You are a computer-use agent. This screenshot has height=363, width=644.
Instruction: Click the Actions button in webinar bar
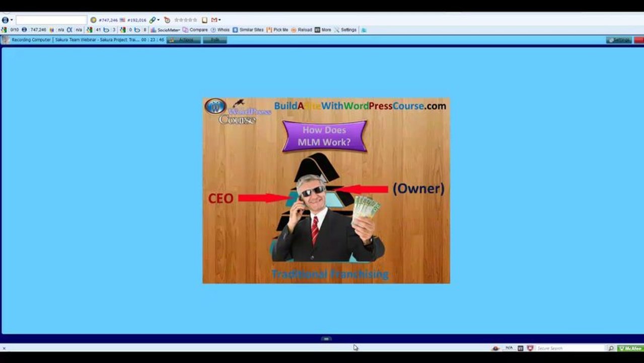point(184,39)
